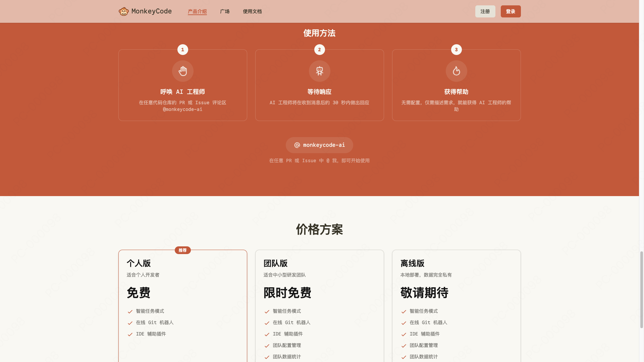Click the page vertical scrollbar thumb
This screenshot has width=644, height=362.
(x=642, y=290)
